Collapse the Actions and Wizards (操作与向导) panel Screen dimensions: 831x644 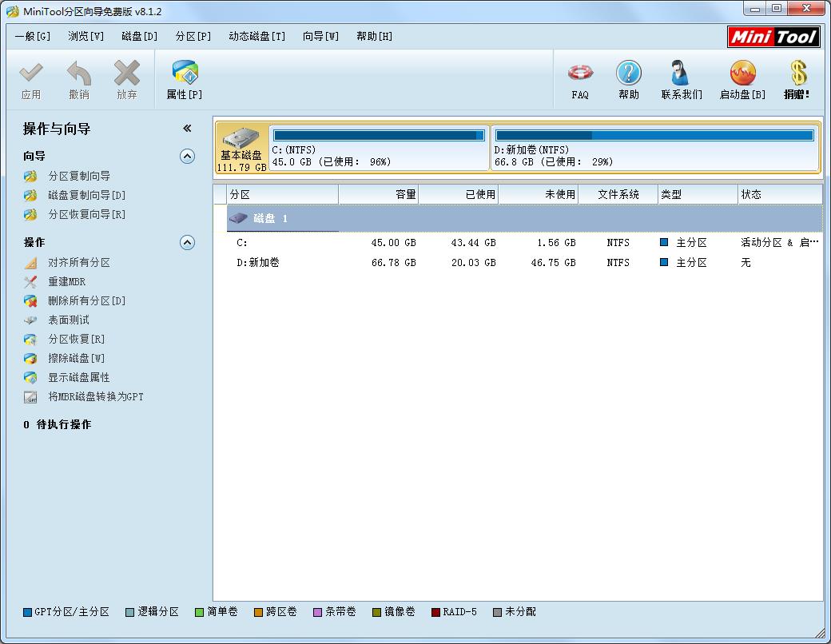(x=187, y=129)
